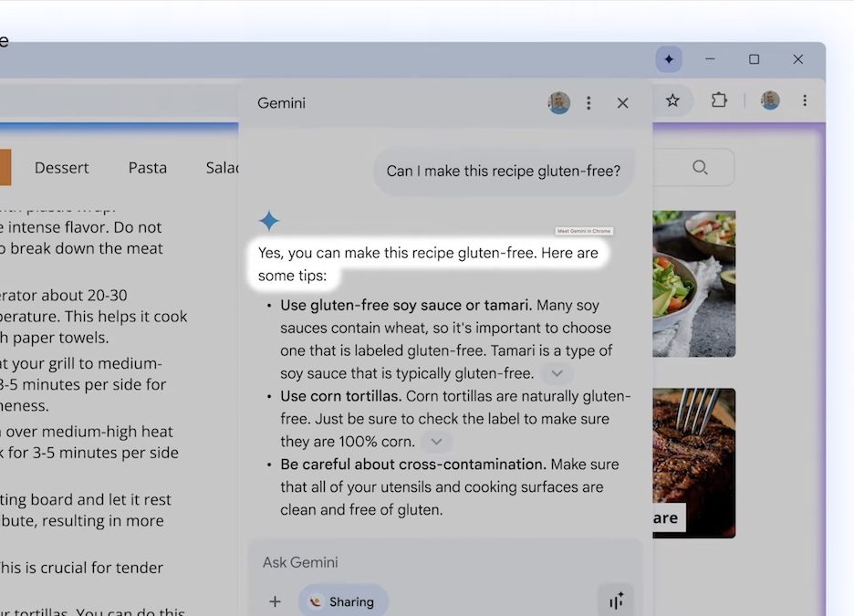
Task: Start Gemini voice mode with the waveform icon
Action: (x=616, y=600)
